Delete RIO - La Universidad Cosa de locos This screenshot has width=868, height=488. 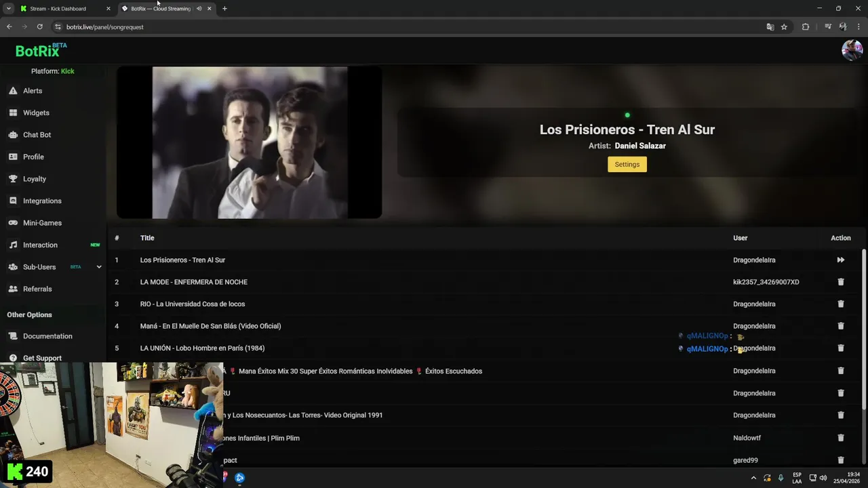click(x=841, y=304)
